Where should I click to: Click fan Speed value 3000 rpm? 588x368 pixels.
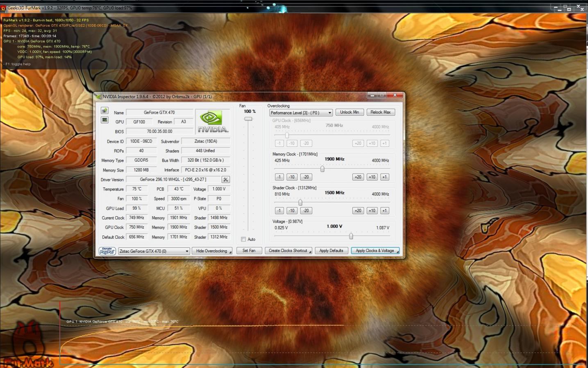click(x=179, y=199)
